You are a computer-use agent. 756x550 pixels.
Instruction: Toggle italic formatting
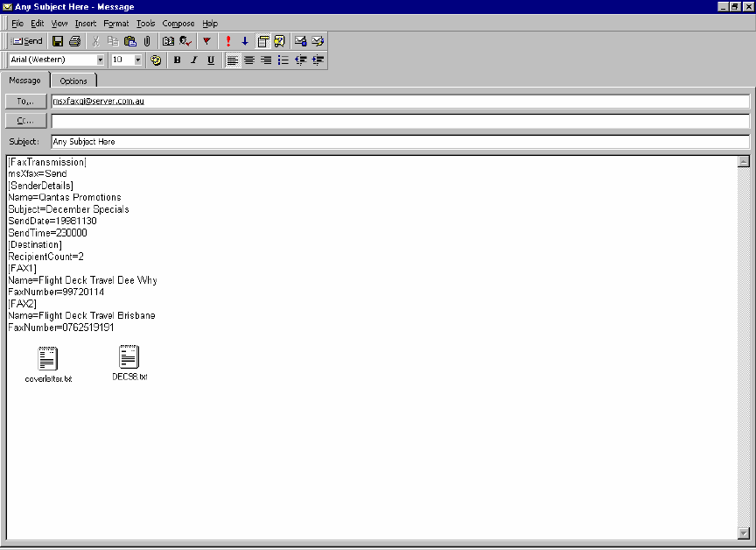click(194, 60)
